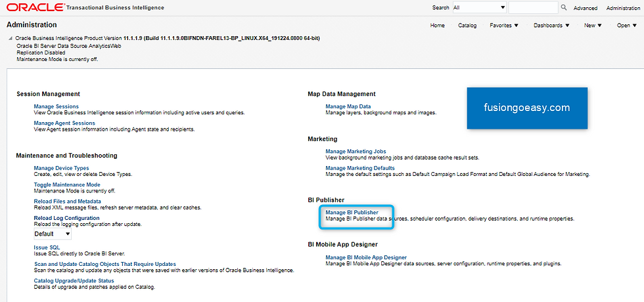The height and width of the screenshot is (302, 644).
Task: Expand the Dashboards menu
Action: (x=551, y=26)
